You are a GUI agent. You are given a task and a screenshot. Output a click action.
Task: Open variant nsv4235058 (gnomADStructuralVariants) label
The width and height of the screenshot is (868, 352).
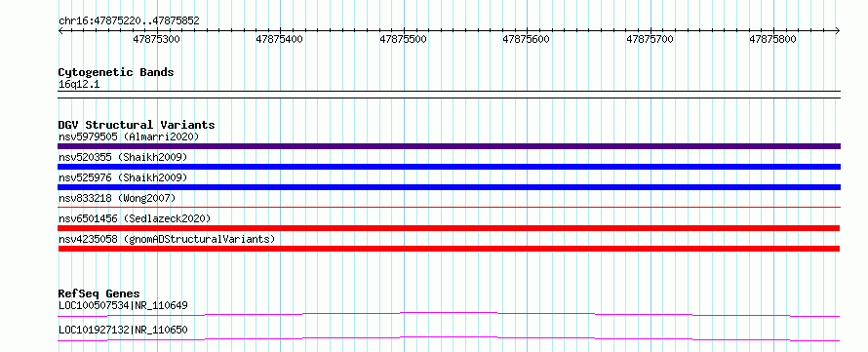pos(167,239)
